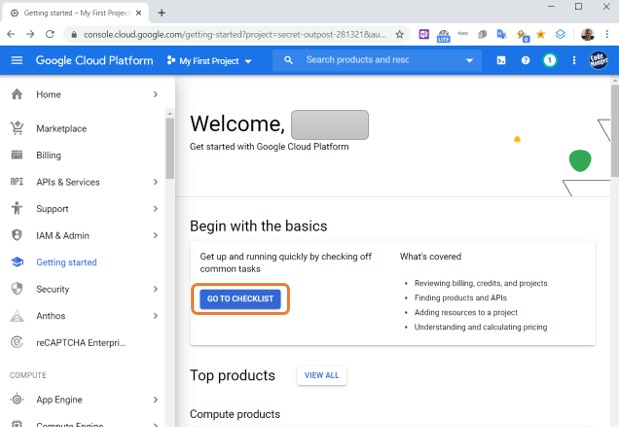This screenshot has width=619, height=427.
Task: Click the Anthos triangle icon
Action: coord(17,315)
